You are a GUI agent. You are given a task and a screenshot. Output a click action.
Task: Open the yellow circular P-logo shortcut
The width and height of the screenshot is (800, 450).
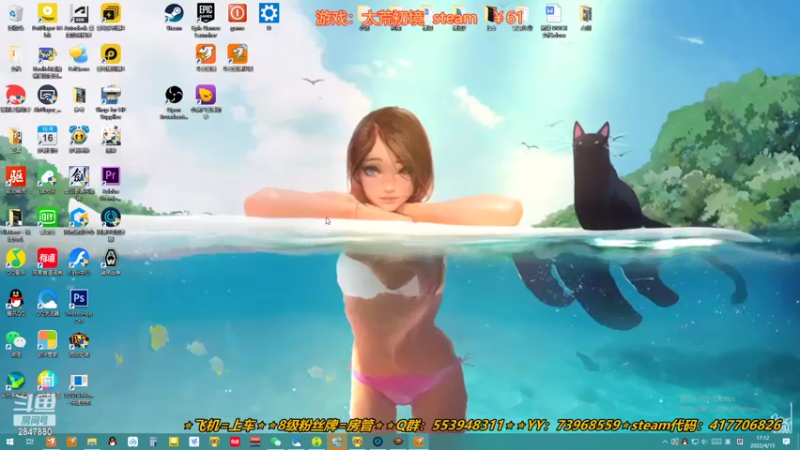pyautogui.click(x=111, y=55)
